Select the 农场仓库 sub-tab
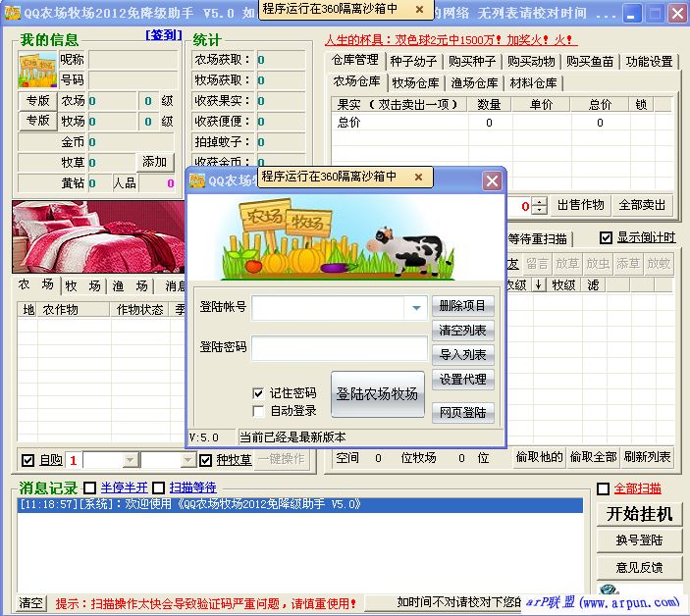The image size is (690, 616). [x=357, y=80]
